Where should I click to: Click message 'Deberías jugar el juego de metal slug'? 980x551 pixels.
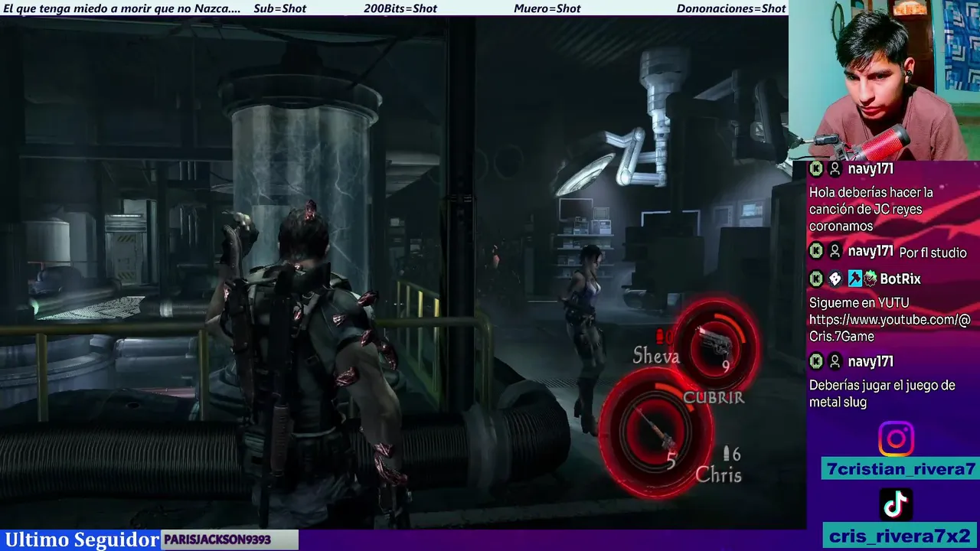(x=882, y=393)
